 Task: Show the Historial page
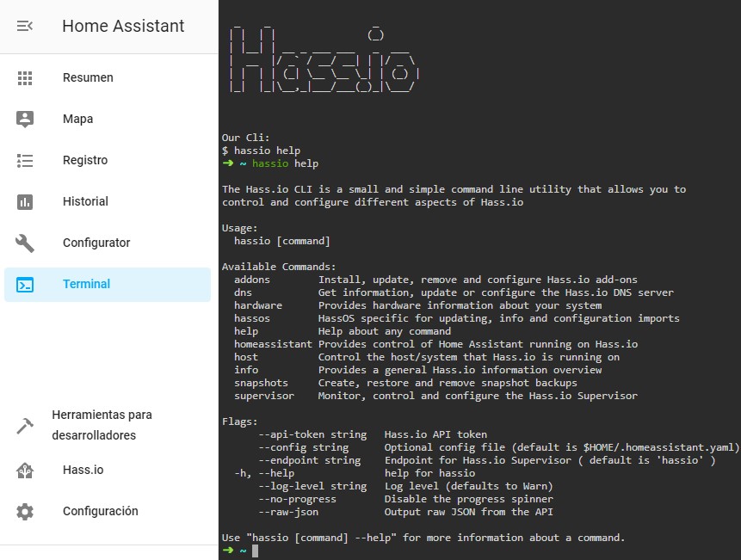108,201
